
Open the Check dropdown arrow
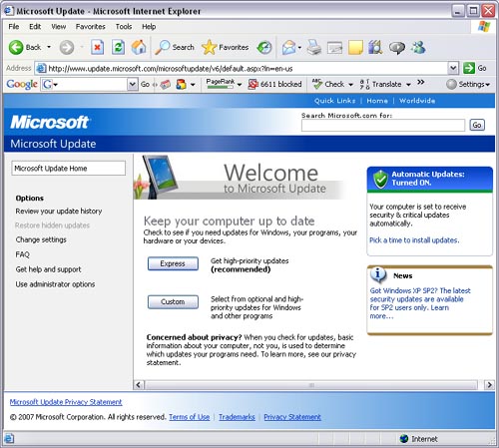click(350, 85)
